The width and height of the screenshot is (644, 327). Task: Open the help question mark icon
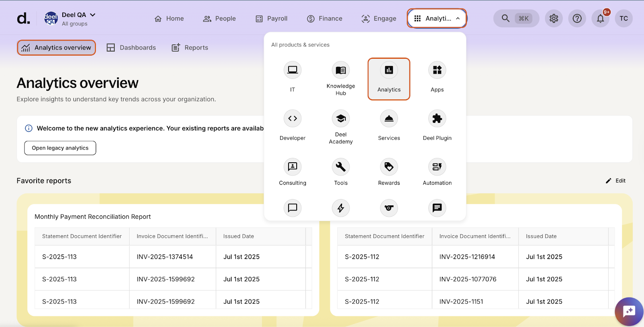pyautogui.click(x=577, y=19)
